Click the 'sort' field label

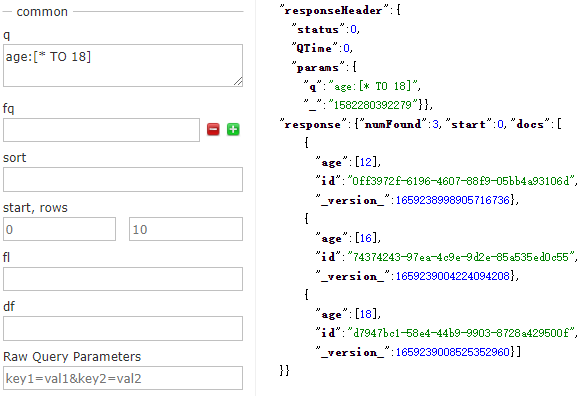pyautogui.click(x=15, y=158)
